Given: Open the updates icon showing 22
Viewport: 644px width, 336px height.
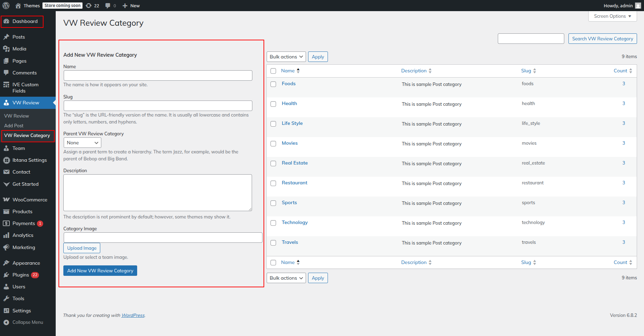Looking at the screenshot, I should (89, 6).
